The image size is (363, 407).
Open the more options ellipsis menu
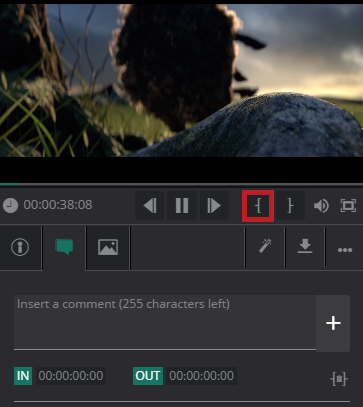pyautogui.click(x=345, y=249)
